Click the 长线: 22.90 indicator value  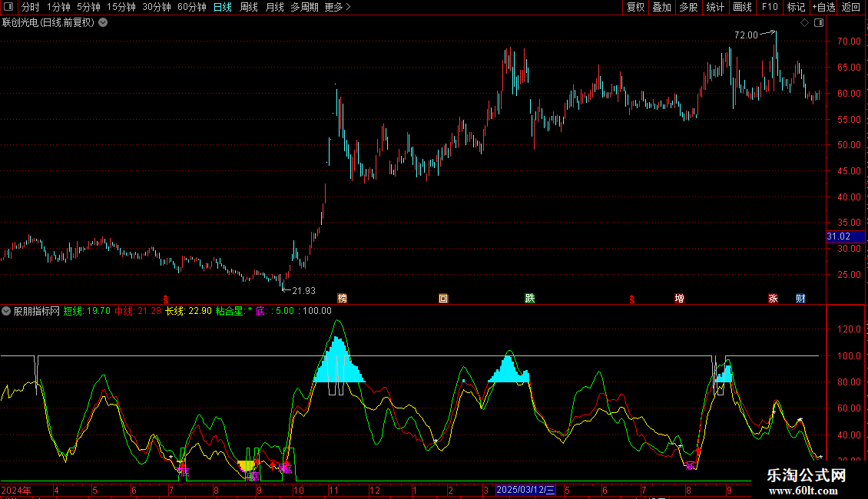point(188,311)
